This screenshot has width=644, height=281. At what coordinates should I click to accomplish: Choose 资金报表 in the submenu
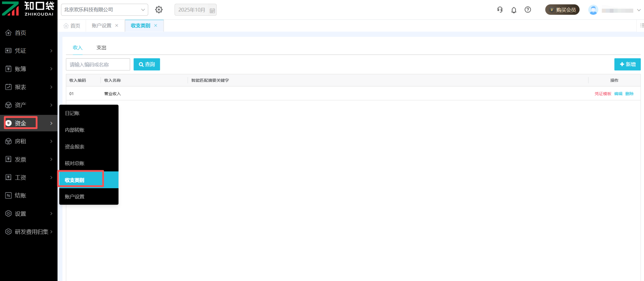(x=74, y=147)
